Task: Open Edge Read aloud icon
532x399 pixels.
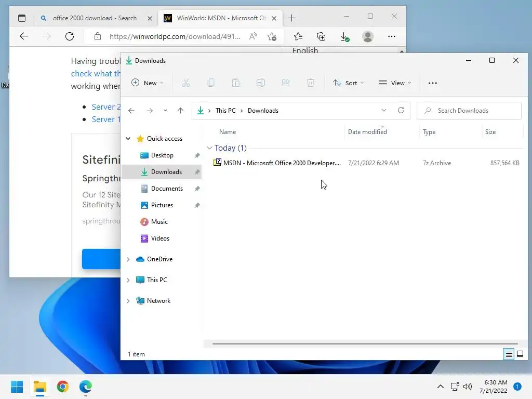Action: pyautogui.click(x=253, y=36)
